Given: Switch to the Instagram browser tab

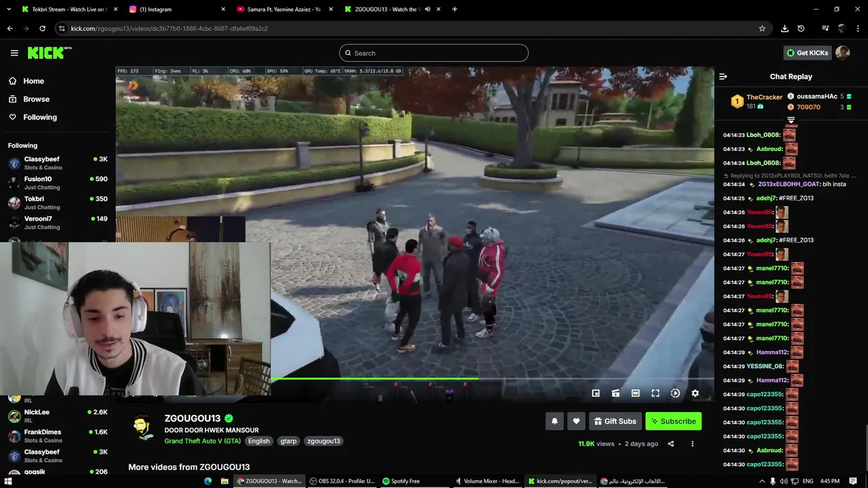Looking at the screenshot, I should tap(176, 9).
